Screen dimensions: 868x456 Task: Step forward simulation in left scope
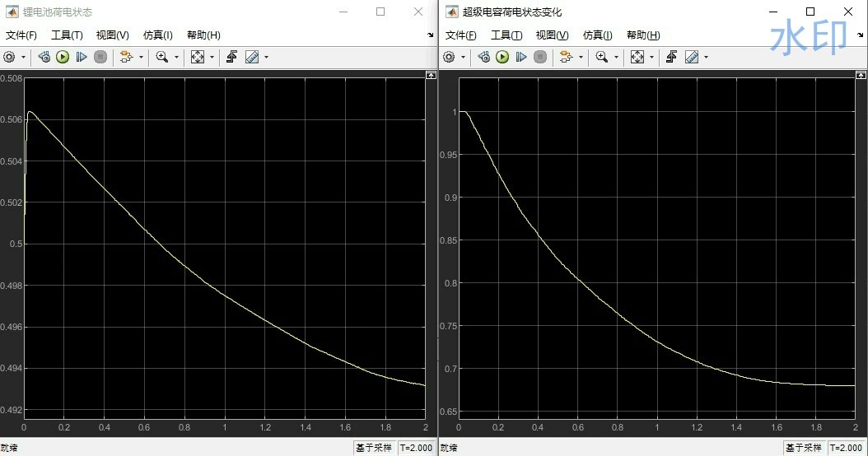(82, 57)
